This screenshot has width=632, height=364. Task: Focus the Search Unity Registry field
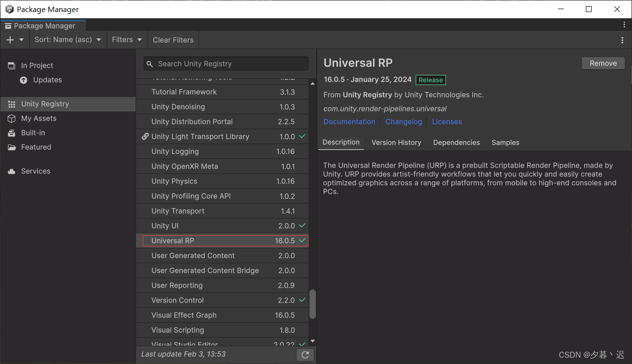[x=226, y=63]
